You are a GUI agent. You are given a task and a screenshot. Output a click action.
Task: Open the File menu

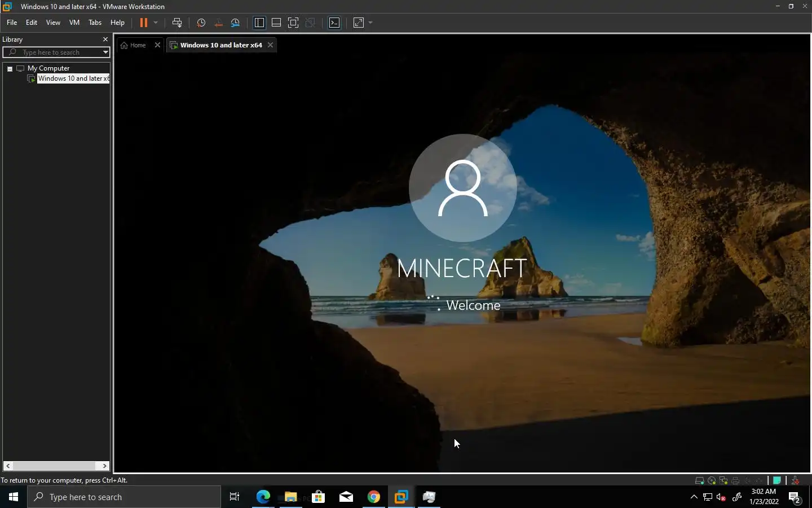click(12, 23)
